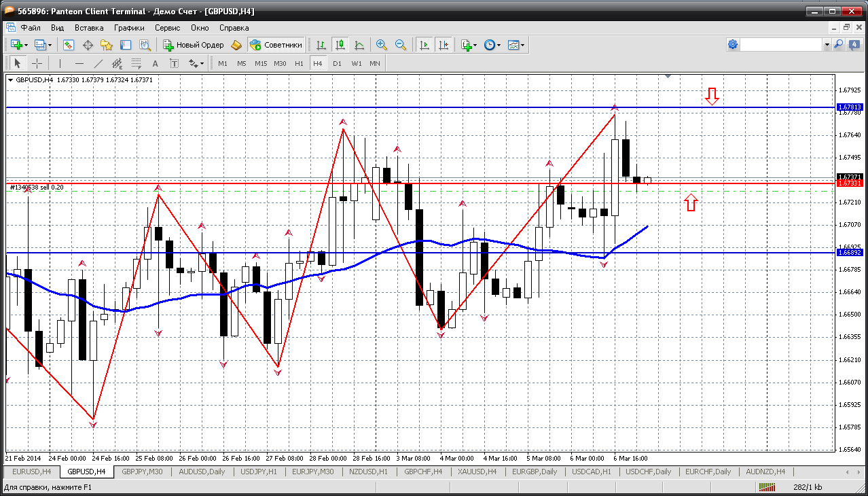
Task: Toggle the auto scroll chart button
Action: tap(424, 45)
